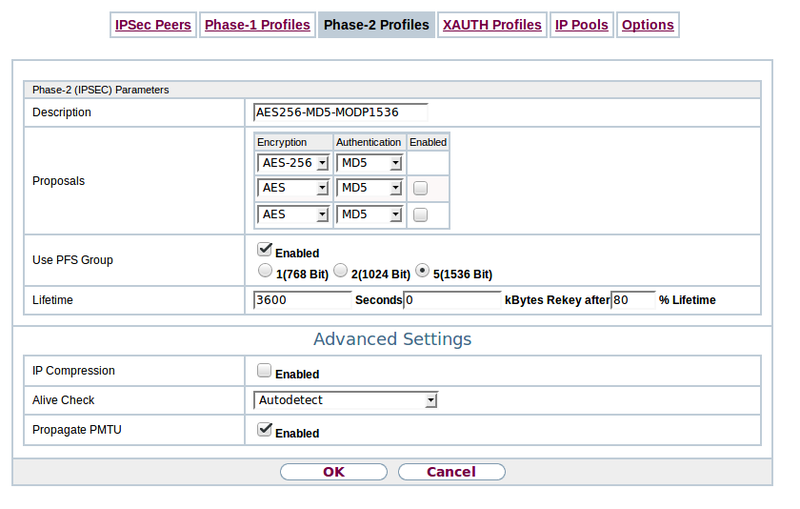
Task: Open the first proposal AES-256 encryption dropdown
Action: (x=293, y=162)
